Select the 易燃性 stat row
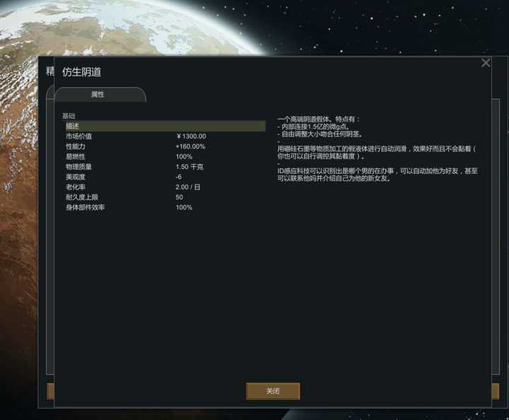The height and width of the screenshot is (420, 509). point(164,156)
